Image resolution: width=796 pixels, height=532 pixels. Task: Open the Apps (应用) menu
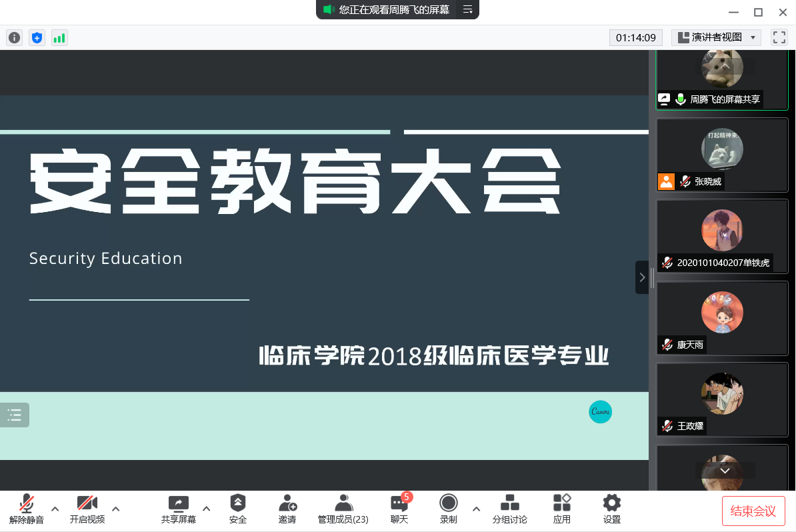coord(562,509)
